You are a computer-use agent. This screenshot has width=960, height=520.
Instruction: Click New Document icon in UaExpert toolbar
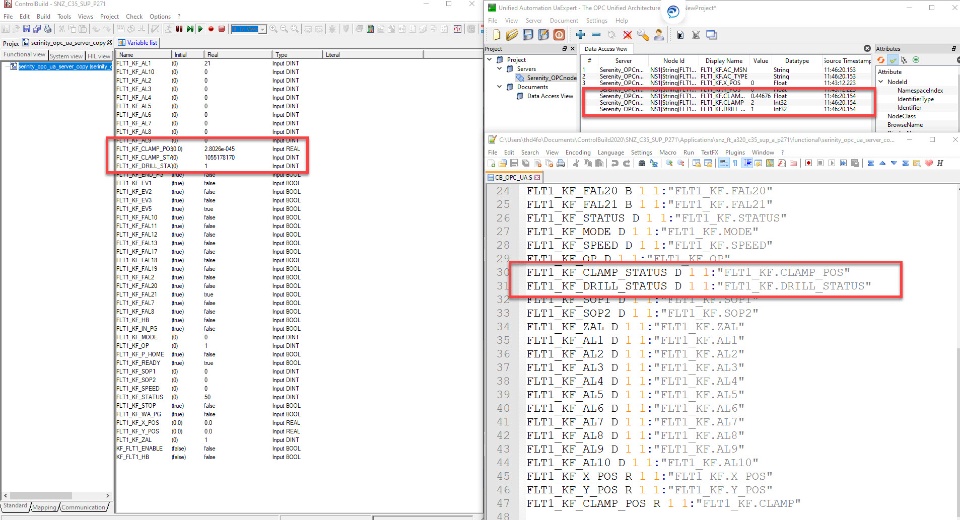[x=497, y=35]
